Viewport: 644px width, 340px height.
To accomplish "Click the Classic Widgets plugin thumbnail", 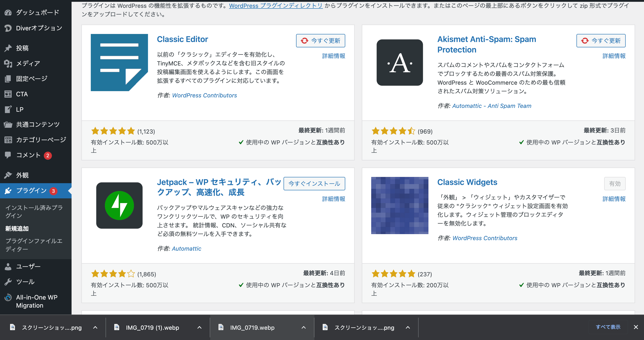I will coord(400,205).
